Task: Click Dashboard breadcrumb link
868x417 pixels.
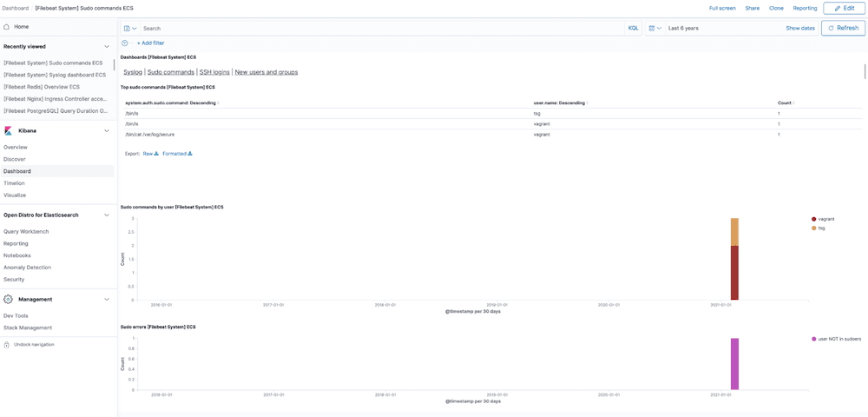Action: click(16, 9)
